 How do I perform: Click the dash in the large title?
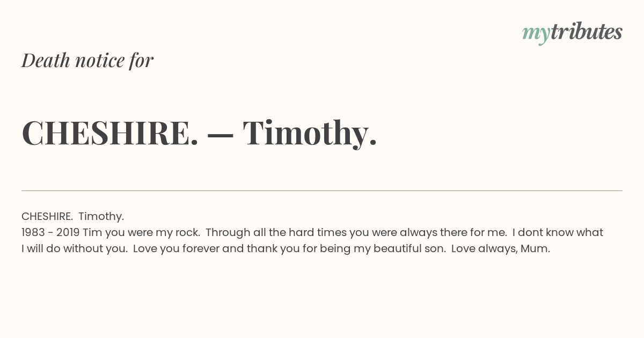pos(221,135)
